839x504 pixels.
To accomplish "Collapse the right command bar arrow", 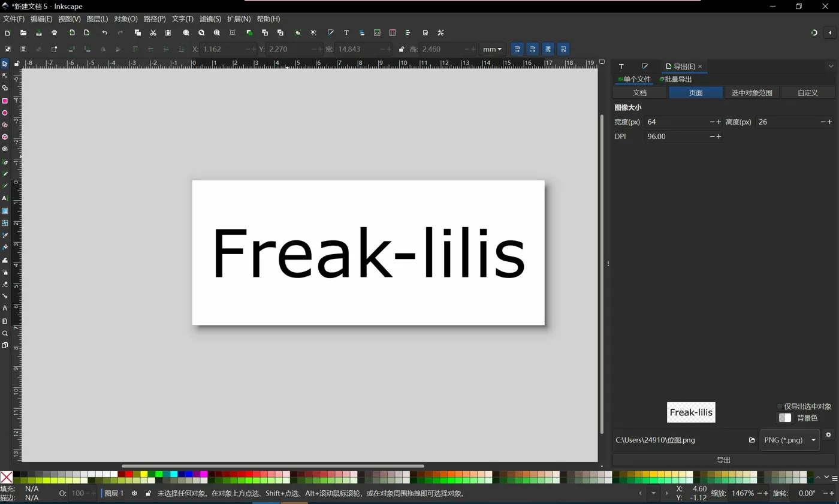I will pos(830,32).
